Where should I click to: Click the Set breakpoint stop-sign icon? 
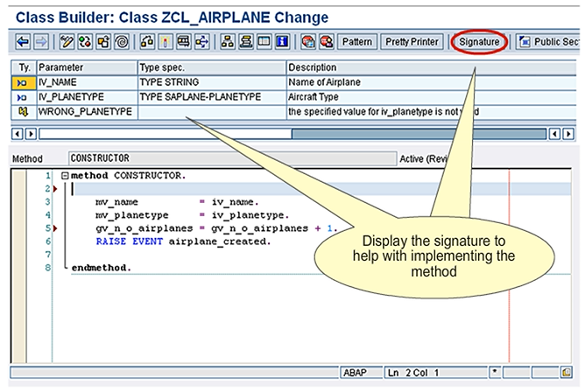[307, 41]
